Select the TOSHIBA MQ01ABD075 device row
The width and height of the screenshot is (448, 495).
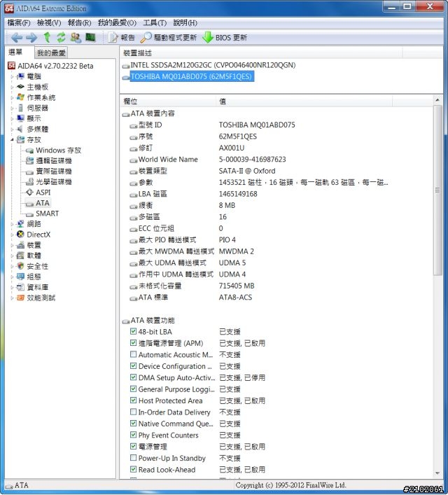188,76
